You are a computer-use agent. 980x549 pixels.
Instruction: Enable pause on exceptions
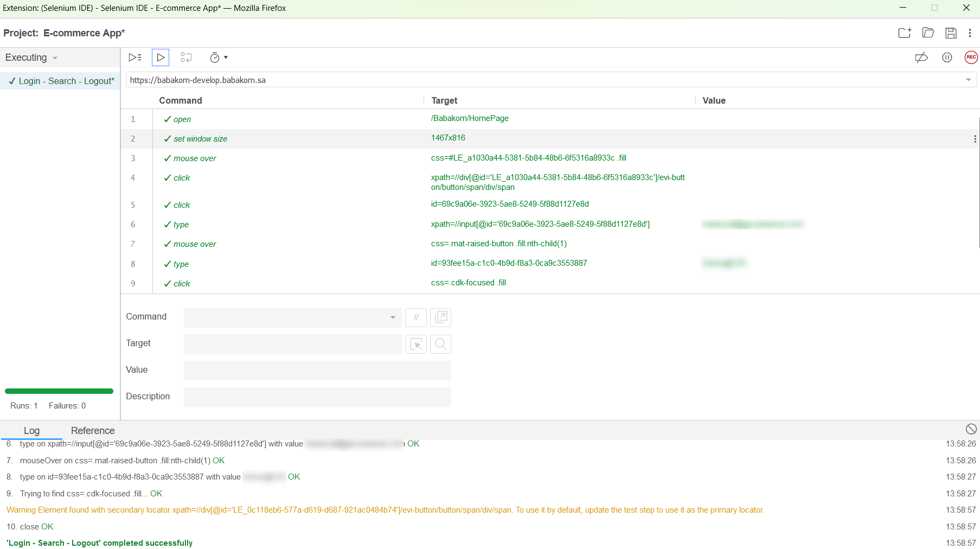947,57
